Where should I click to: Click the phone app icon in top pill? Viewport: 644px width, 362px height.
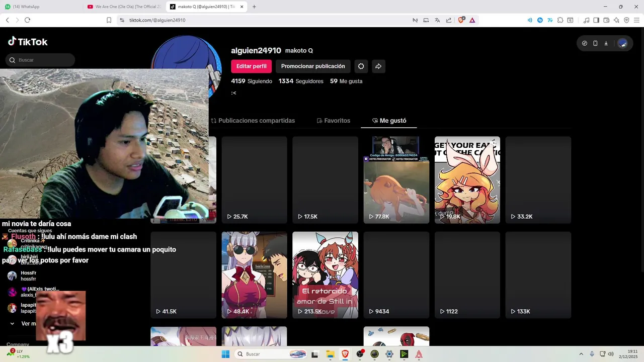click(595, 43)
